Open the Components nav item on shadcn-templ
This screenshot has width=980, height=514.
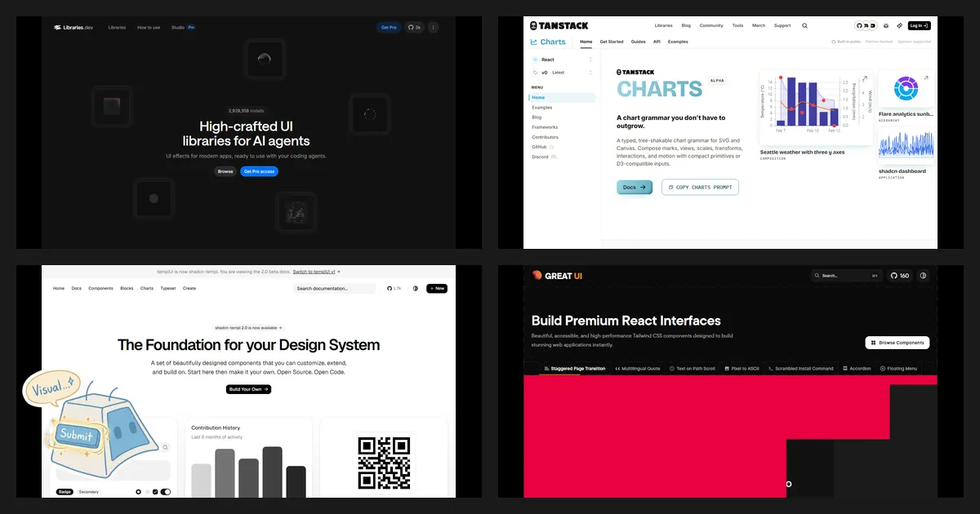[100, 288]
